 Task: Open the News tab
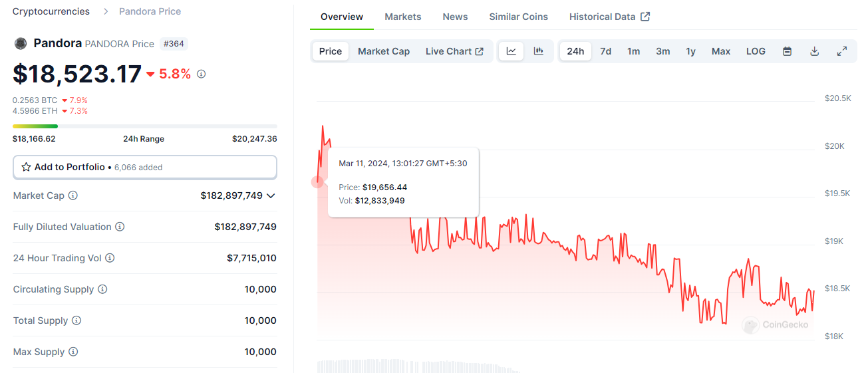[x=455, y=17]
